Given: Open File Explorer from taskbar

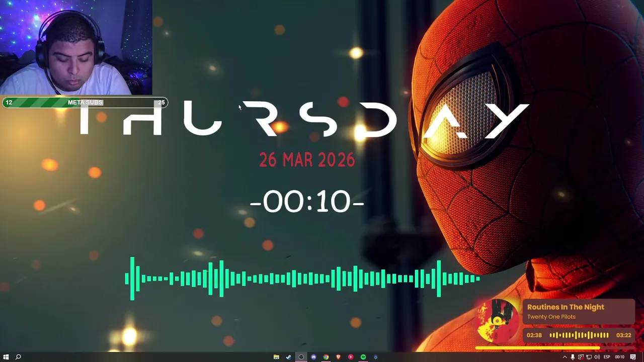Looking at the screenshot, I should [276, 357].
